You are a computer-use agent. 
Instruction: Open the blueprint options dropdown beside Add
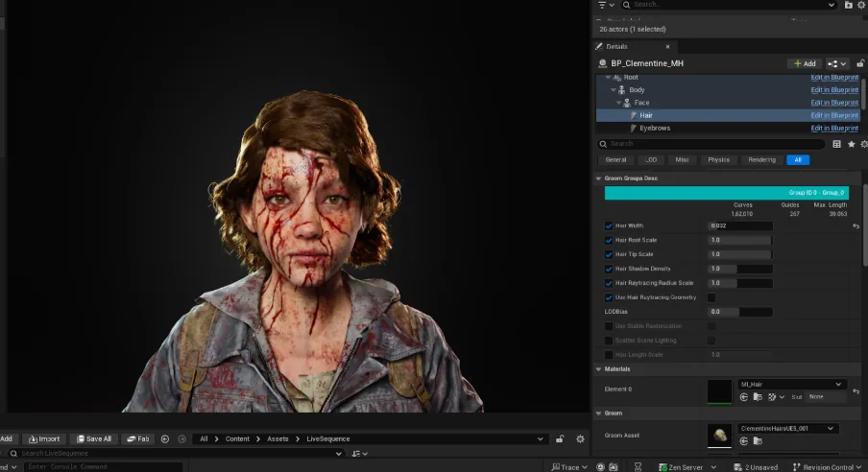pyautogui.click(x=836, y=63)
